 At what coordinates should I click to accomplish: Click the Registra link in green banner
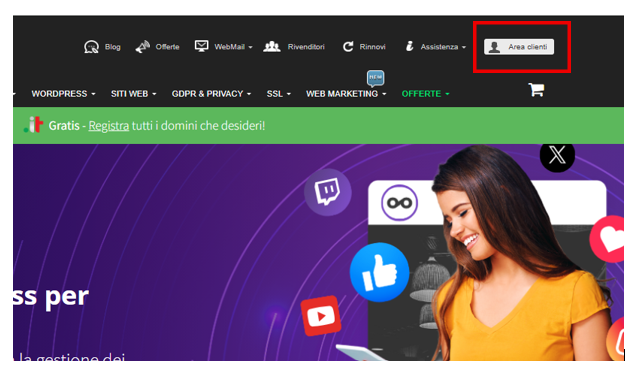pyautogui.click(x=109, y=126)
